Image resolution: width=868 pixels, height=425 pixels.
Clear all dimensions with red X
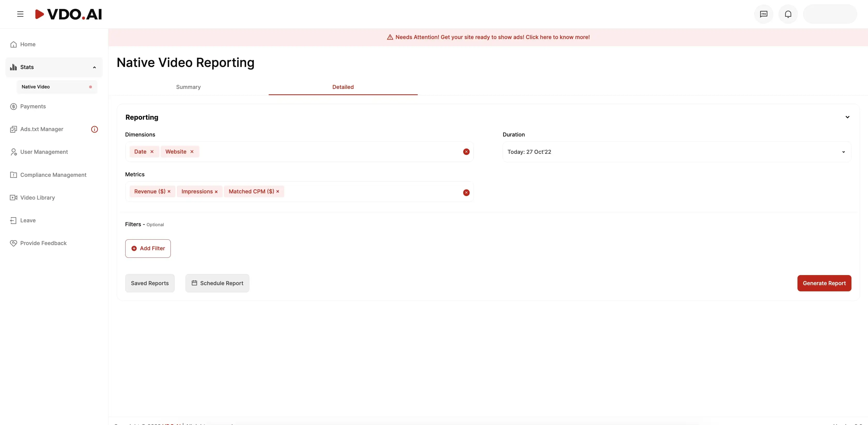click(466, 152)
